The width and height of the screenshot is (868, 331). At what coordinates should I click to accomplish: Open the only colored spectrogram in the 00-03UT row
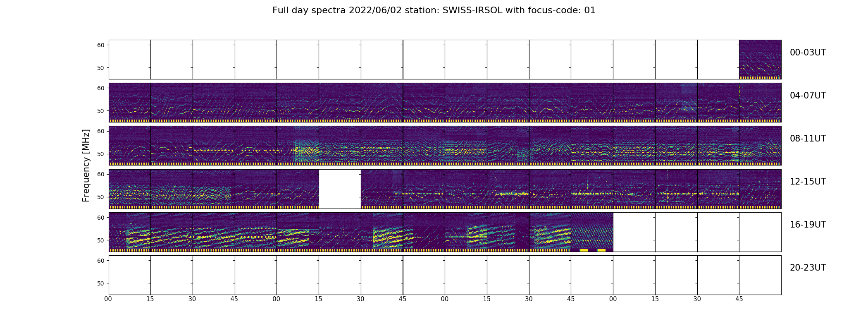760,60
